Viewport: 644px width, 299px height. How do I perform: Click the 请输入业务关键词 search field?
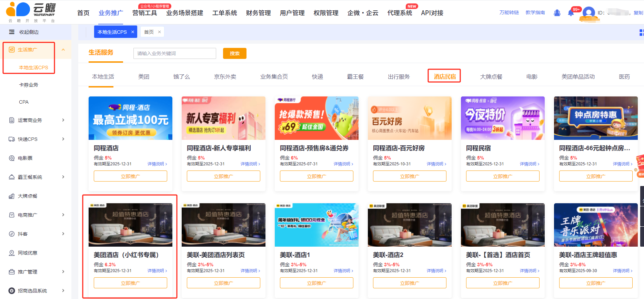(175, 53)
